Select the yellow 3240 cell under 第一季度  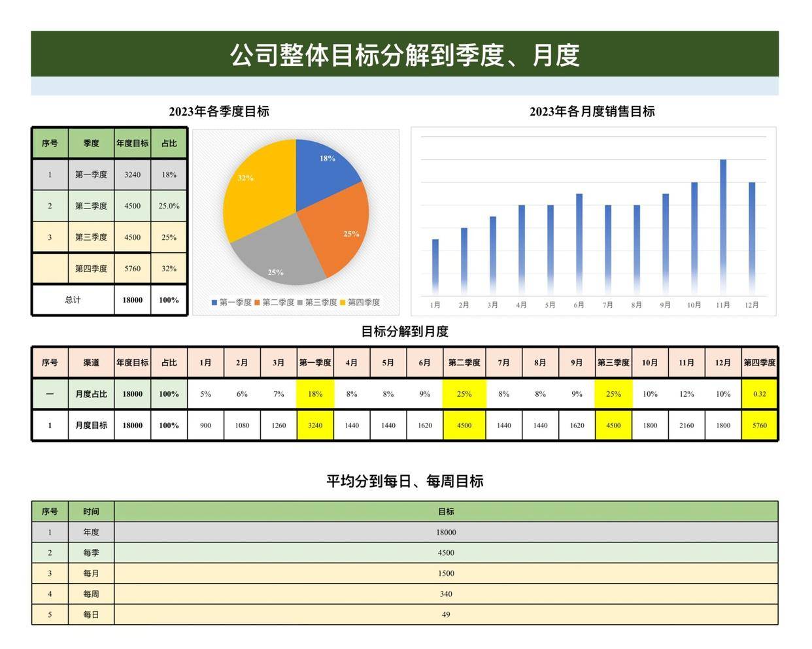[x=315, y=425]
